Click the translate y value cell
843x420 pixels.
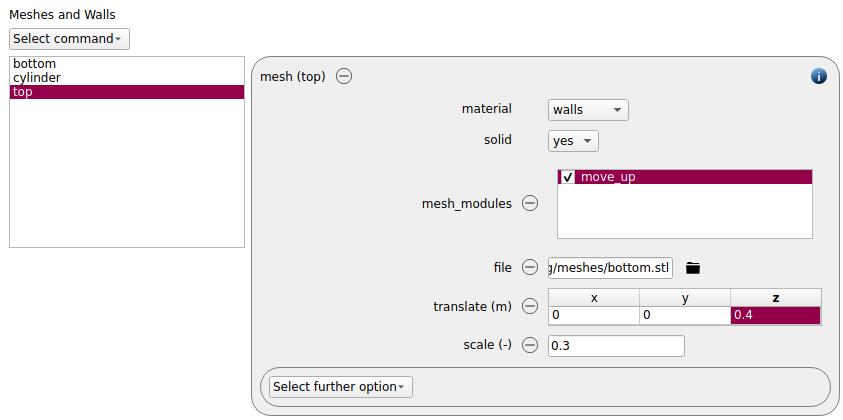[x=685, y=316]
